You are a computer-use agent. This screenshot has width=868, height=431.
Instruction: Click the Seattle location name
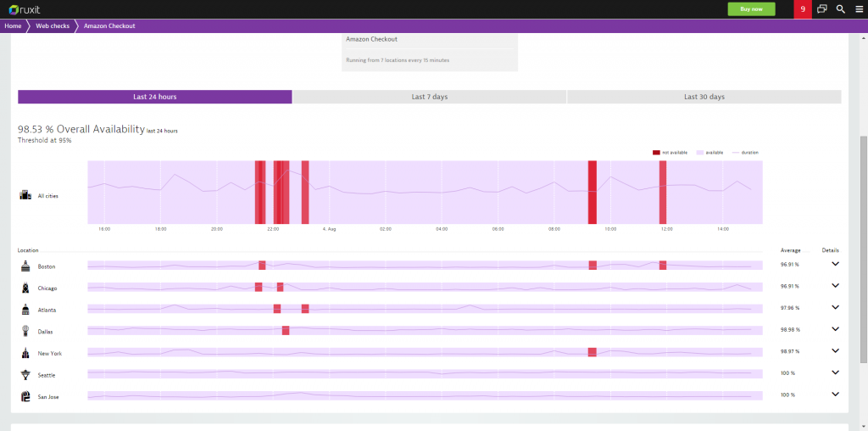click(x=47, y=375)
